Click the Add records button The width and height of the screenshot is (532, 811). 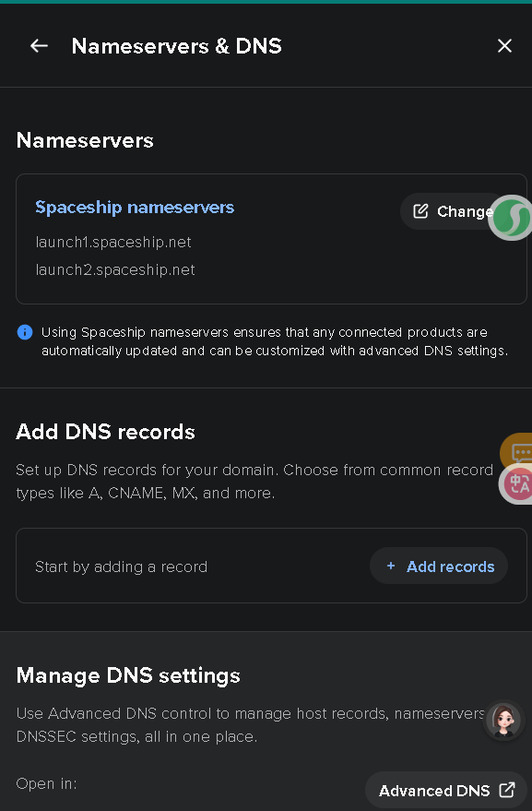(x=439, y=566)
